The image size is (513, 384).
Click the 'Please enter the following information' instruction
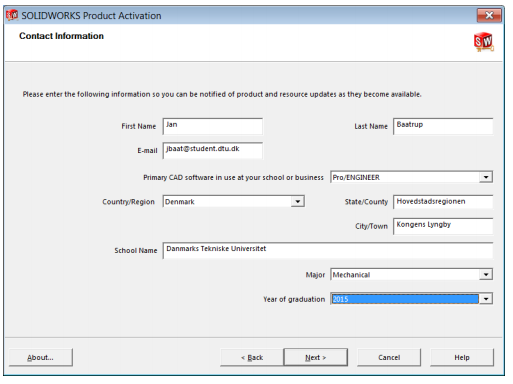click(x=222, y=94)
